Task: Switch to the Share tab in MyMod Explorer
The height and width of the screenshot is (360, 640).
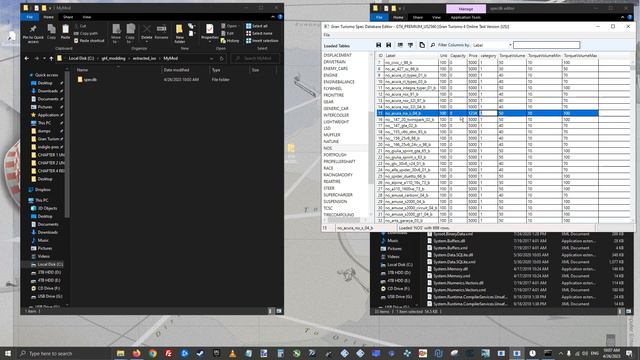Action: (68, 17)
